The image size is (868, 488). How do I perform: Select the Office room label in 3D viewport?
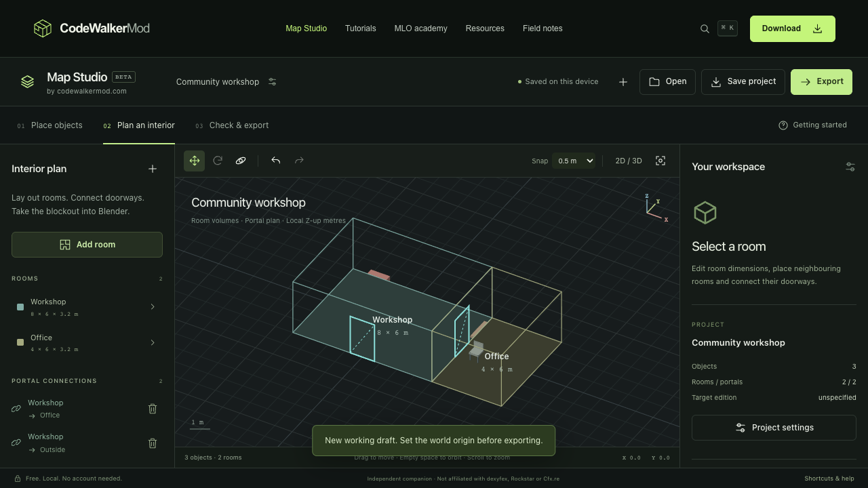coord(496,357)
